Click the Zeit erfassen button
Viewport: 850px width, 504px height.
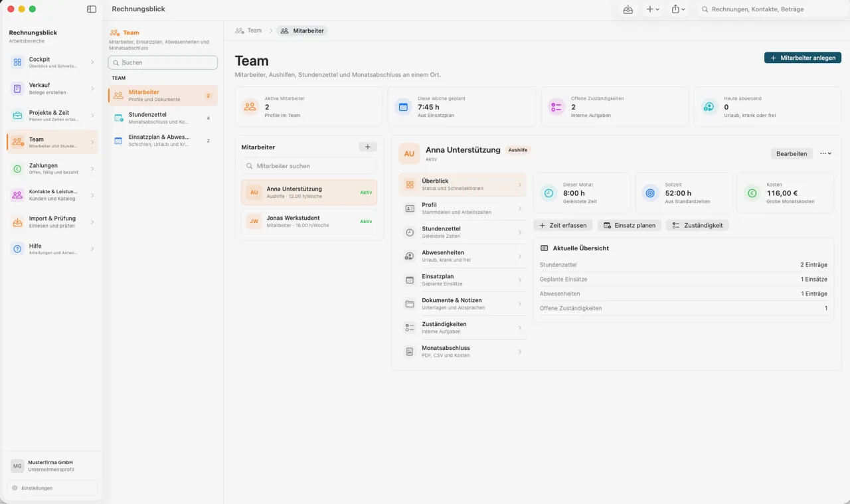point(562,225)
